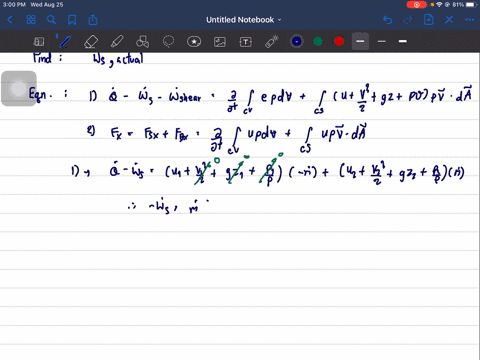Redo the last action
Image resolution: width=480 pixels, height=360 pixels.
coord(408,20)
